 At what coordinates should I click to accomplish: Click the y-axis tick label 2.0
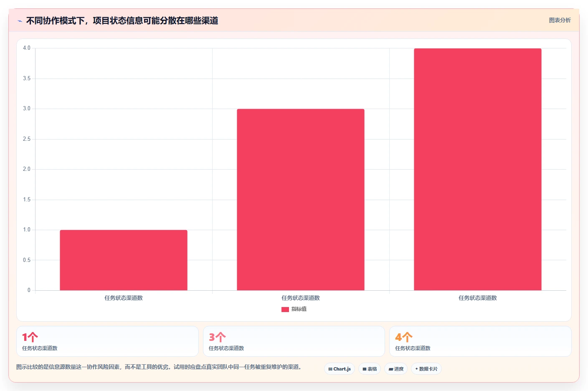tap(27, 169)
